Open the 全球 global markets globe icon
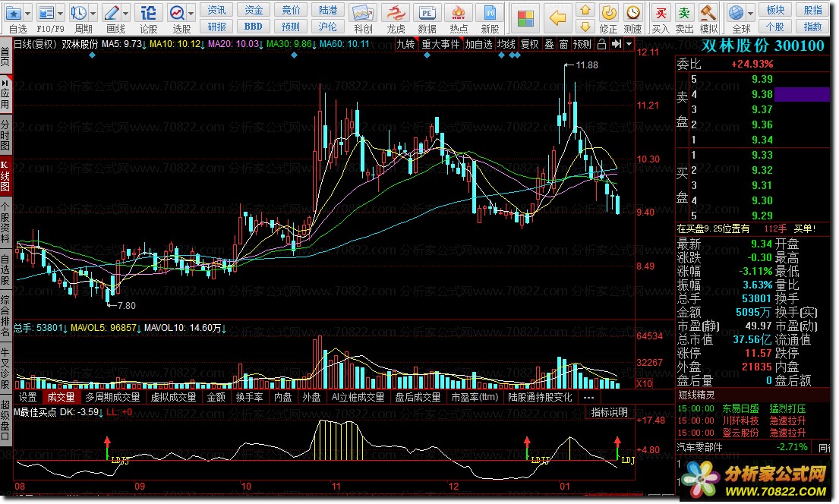Screen dimensions: 839x504 (x=736, y=13)
